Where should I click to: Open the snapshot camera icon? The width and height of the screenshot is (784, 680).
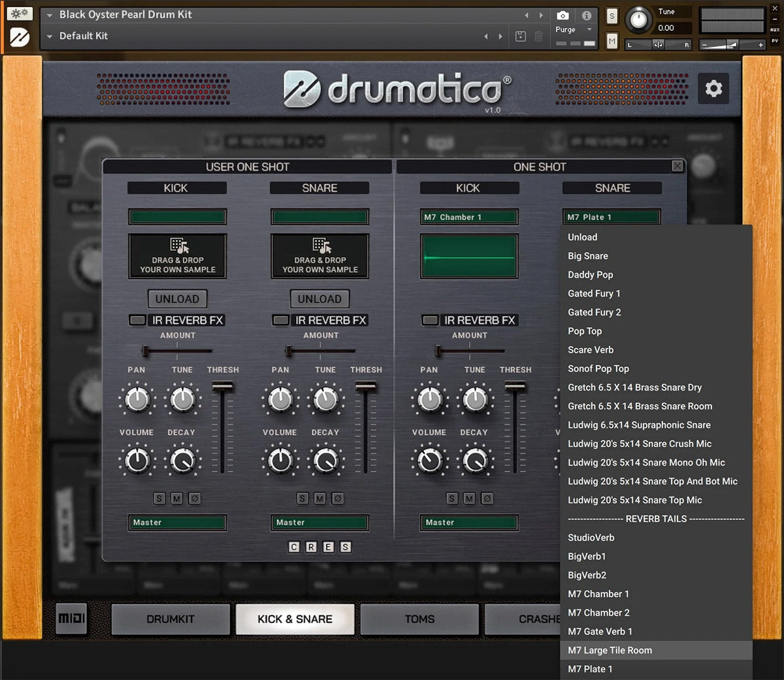coord(563,15)
